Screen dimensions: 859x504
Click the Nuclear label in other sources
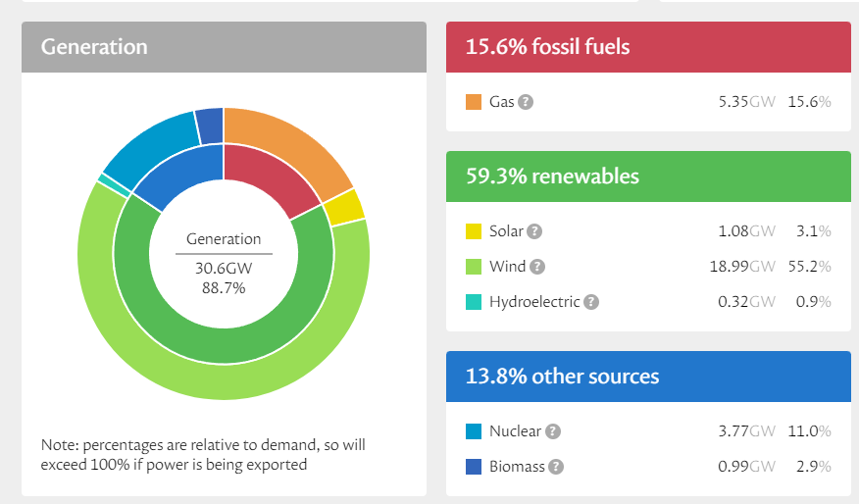coord(515,431)
